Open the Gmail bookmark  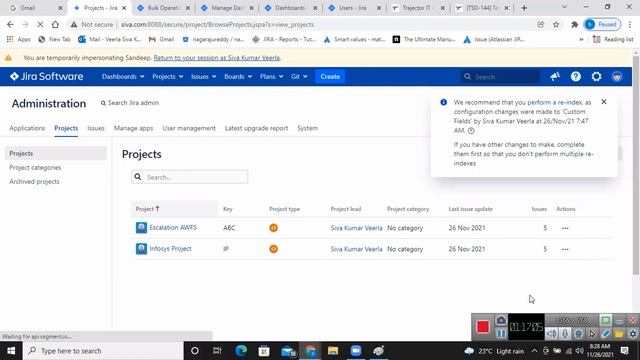point(161,40)
